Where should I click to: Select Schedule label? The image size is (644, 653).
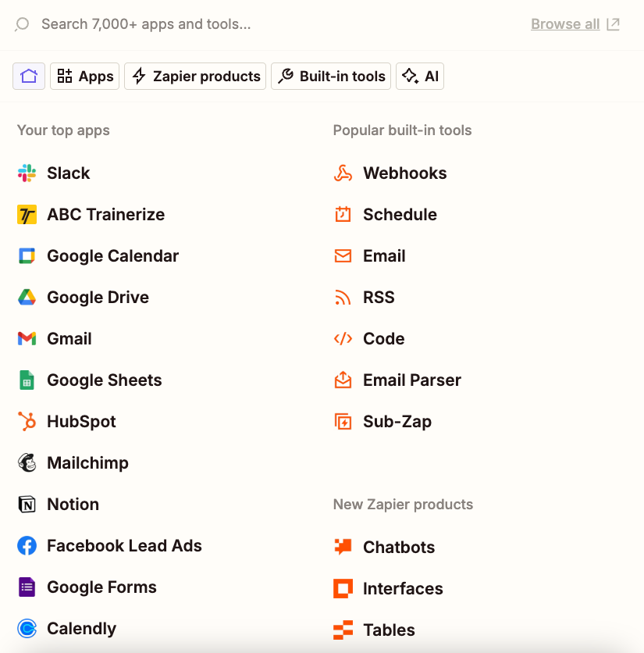pos(400,215)
